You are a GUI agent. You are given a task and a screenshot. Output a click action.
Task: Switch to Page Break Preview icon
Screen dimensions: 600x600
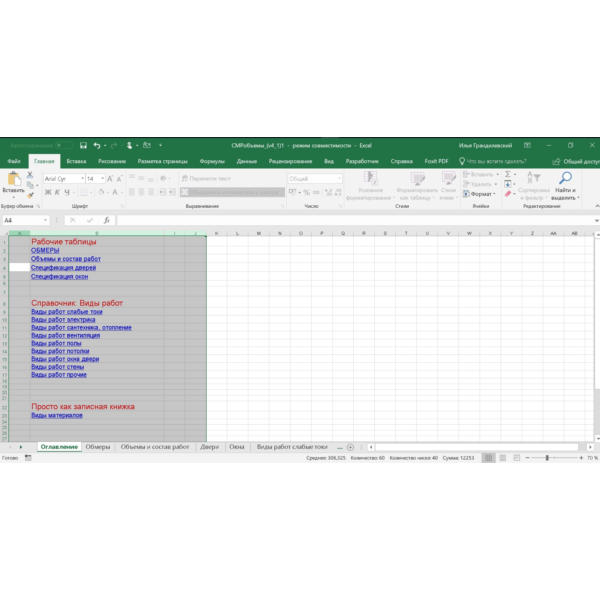[517, 458]
